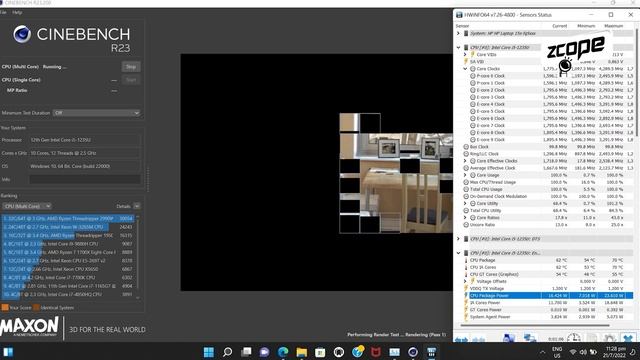Select the Intel Xeon CPU E5-2697 v2 row

tap(68, 260)
